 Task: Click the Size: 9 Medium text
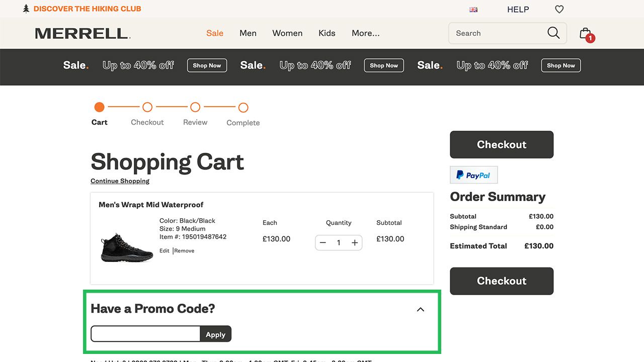pos(182,229)
